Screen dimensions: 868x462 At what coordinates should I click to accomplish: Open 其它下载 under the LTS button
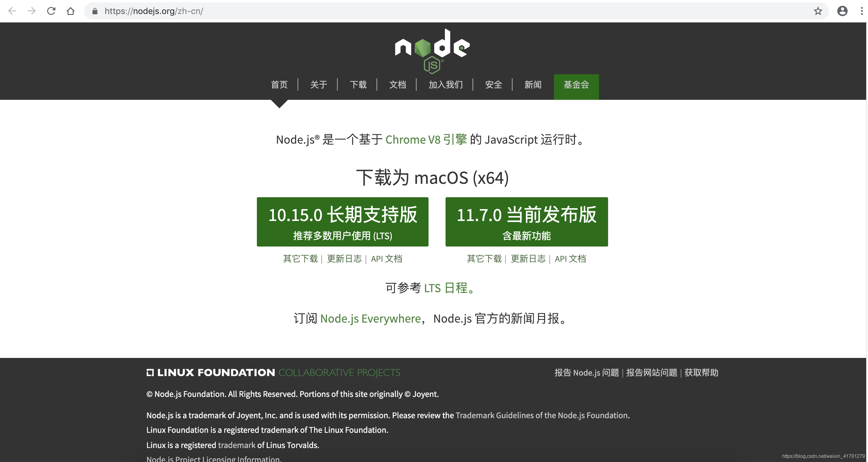(x=300, y=258)
